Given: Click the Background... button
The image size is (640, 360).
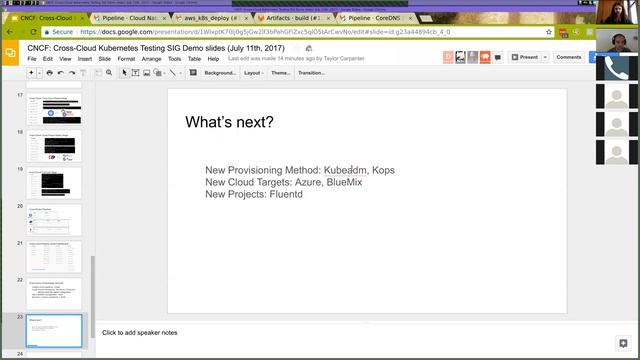Looking at the screenshot, I should tap(220, 73).
